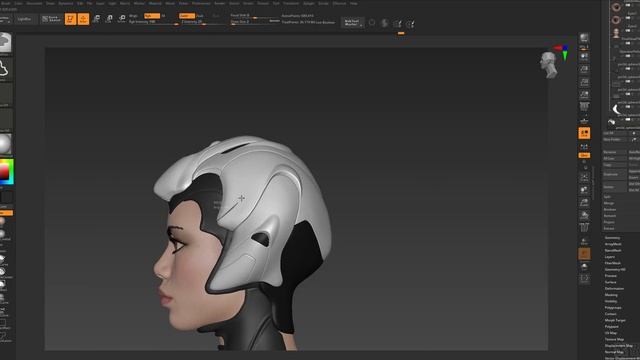Click the Duplicate subtool button

pyautogui.click(x=614, y=174)
